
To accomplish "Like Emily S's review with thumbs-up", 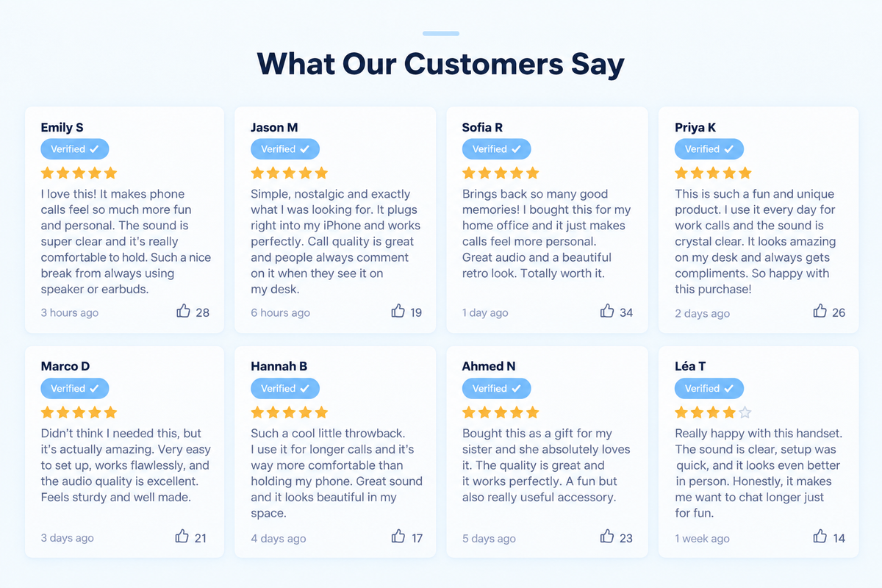I will coord(184,312).
